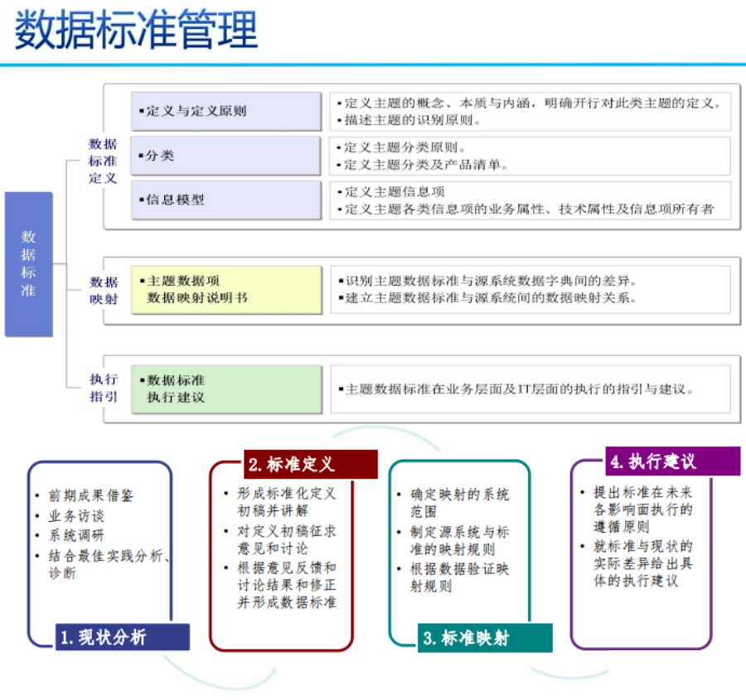
Task: Click bullet 业务访谈
Action: [x=76, y=515]
